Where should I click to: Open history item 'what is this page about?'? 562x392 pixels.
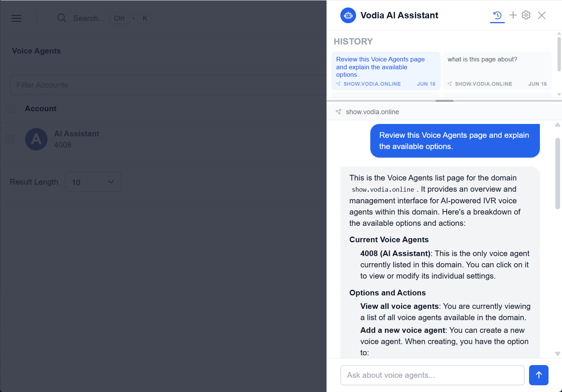click(497, 71)
